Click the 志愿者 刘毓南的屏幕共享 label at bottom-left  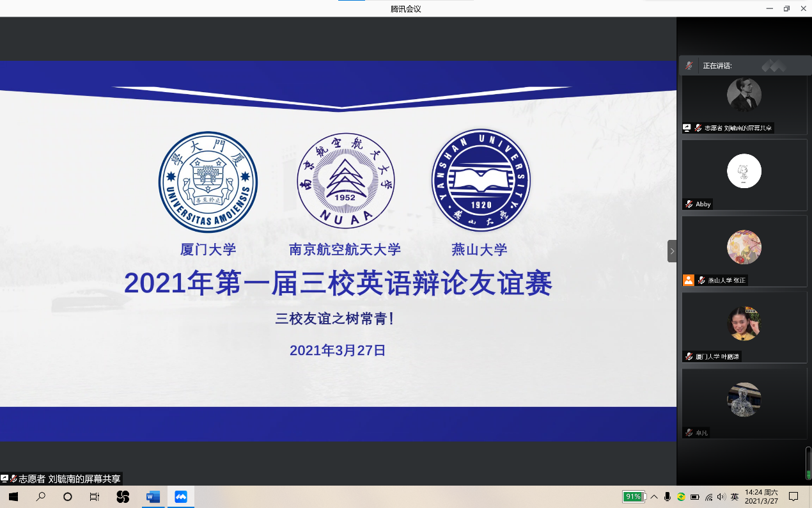[69, 479]
